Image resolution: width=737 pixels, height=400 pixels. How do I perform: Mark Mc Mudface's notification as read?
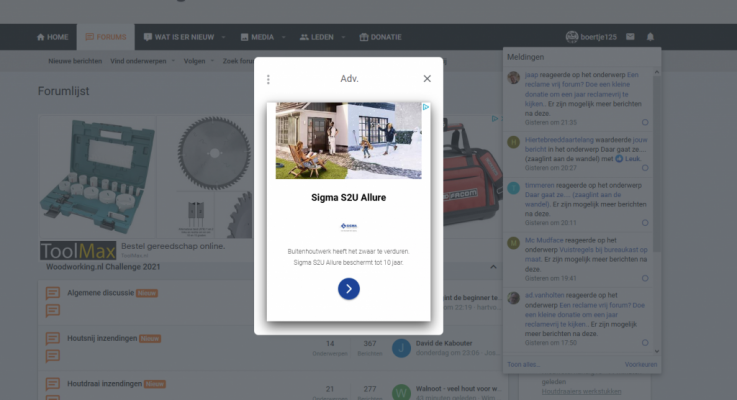[x=645, y=278]
